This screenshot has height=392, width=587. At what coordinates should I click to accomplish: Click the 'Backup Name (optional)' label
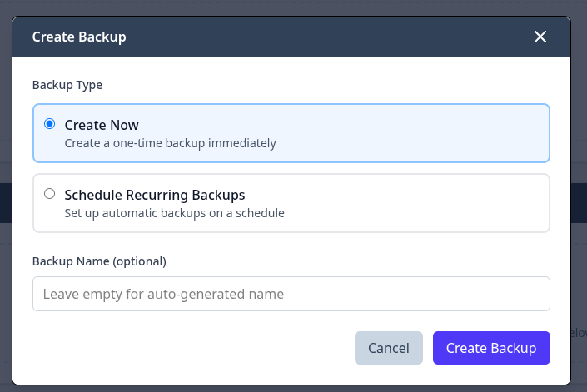coord(99,261)
